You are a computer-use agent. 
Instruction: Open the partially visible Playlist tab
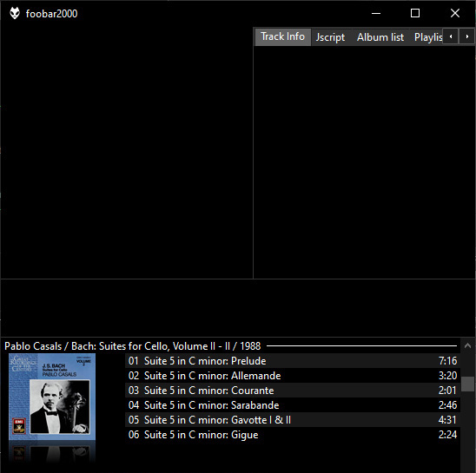point(427,37)
